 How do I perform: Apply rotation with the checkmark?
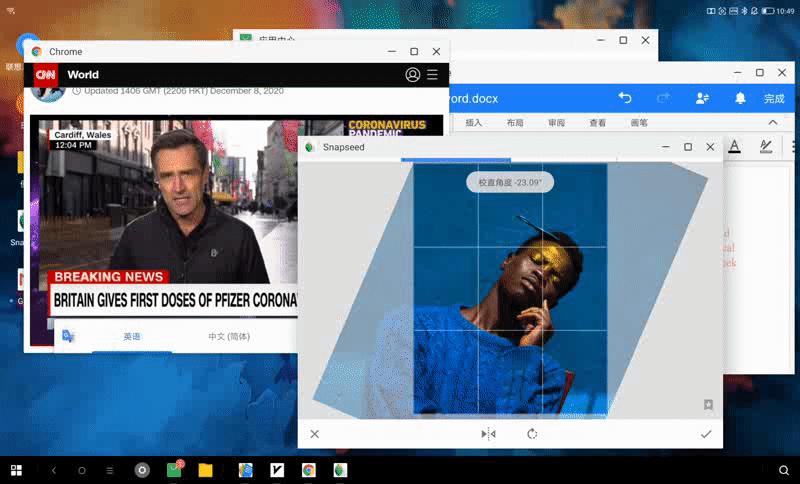click(706, 434)
